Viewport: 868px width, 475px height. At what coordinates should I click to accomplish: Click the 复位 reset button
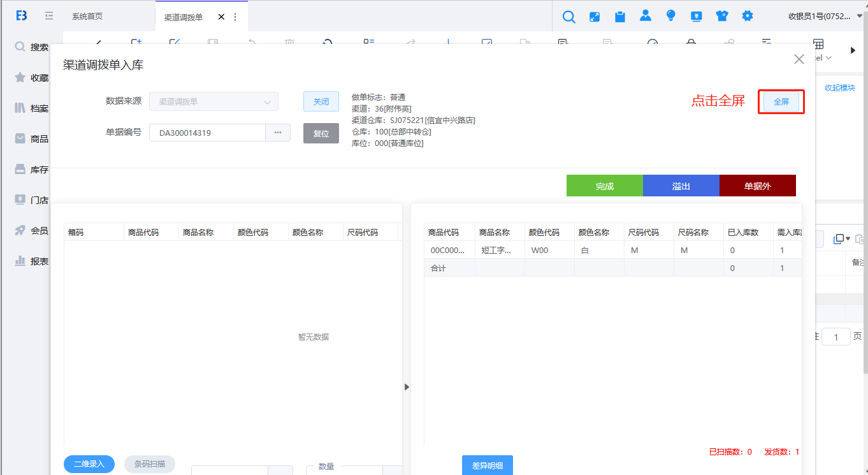321,133
